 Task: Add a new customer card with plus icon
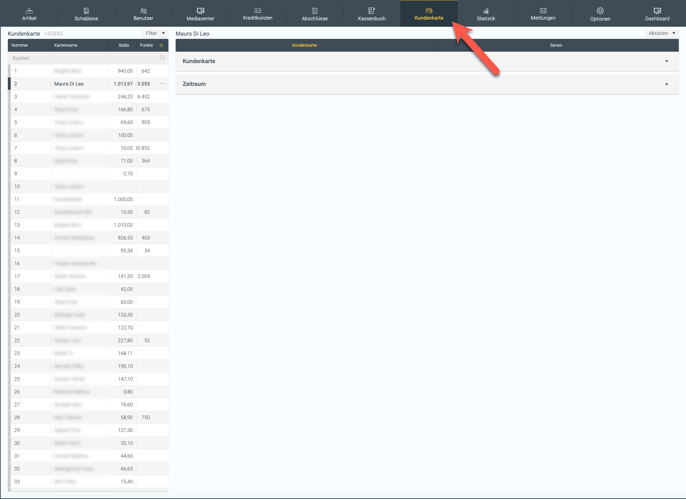162,45
